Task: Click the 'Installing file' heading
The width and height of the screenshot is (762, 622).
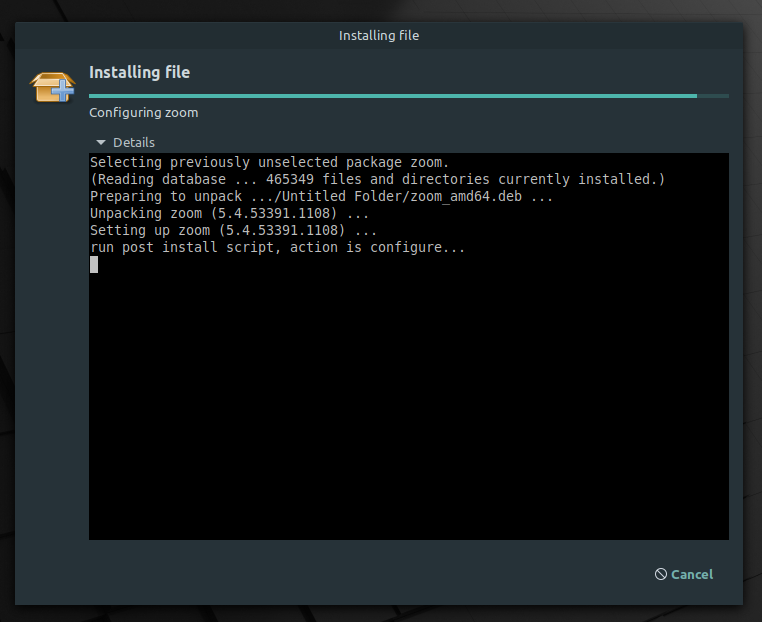Action: [x=139, y=72]
